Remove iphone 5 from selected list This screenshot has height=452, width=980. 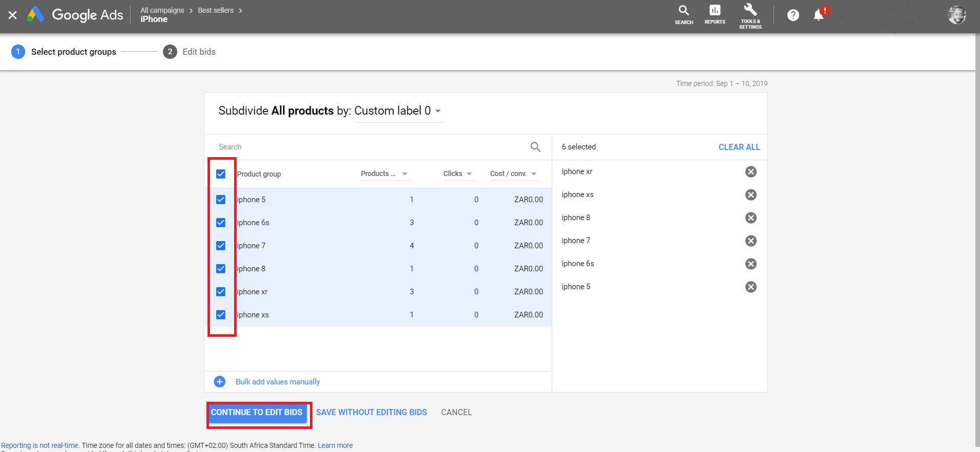pos(751,287)
